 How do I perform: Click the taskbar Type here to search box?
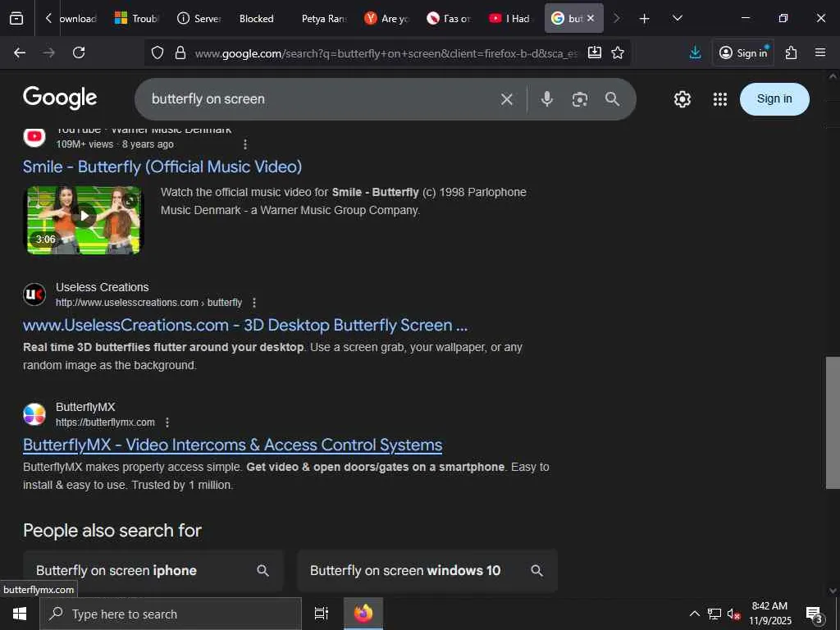[171, 614]
